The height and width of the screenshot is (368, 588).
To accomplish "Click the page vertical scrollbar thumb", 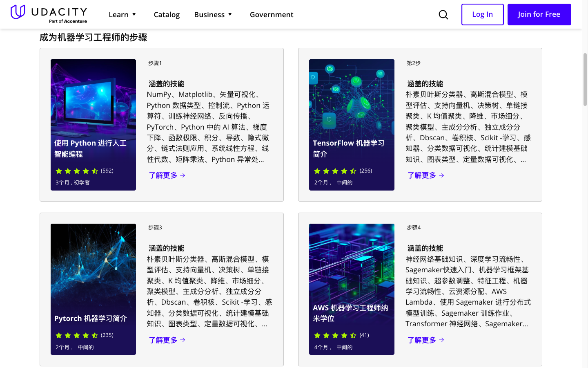I will [585, 80].
